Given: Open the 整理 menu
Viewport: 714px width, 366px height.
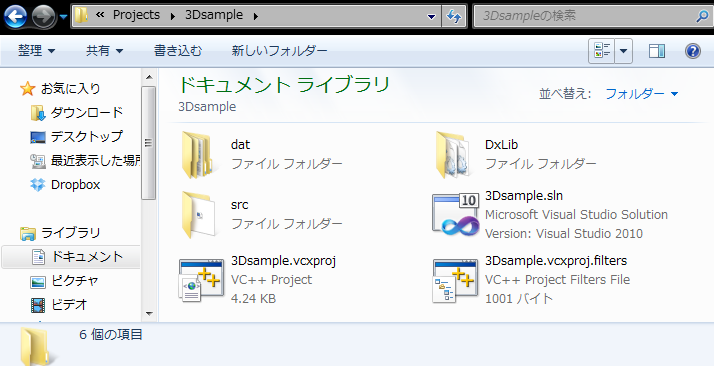Looking at the screenshot, I should pos(36,51).
